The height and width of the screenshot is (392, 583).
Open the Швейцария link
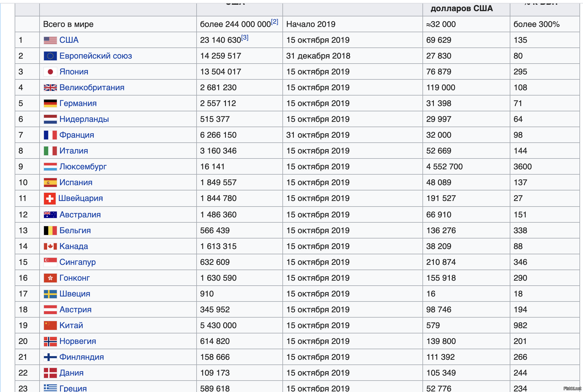point(81,198)
